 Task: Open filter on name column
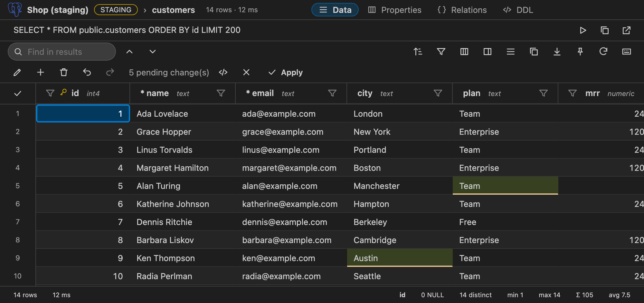221,93
